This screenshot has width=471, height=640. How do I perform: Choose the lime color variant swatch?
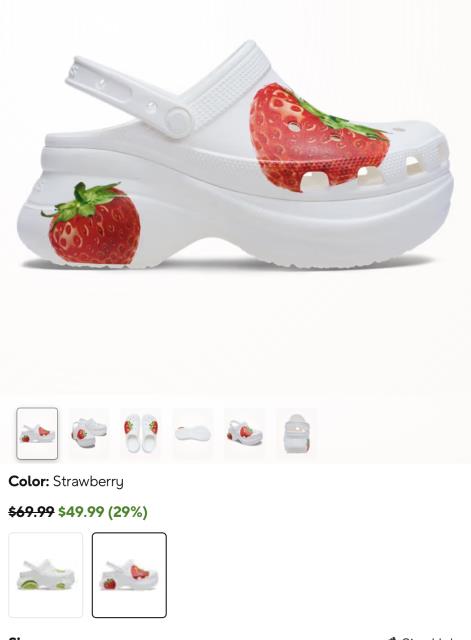click(x=46, y=575)
